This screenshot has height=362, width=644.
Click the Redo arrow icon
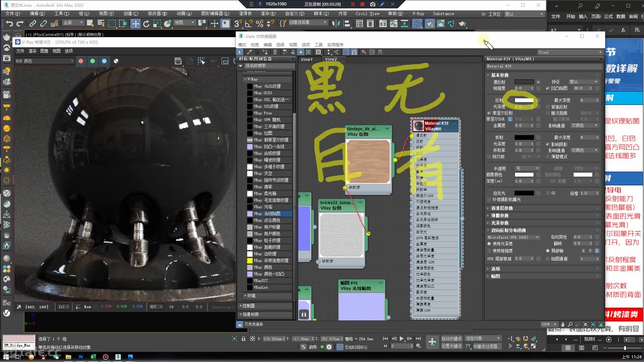coord(20,23)
